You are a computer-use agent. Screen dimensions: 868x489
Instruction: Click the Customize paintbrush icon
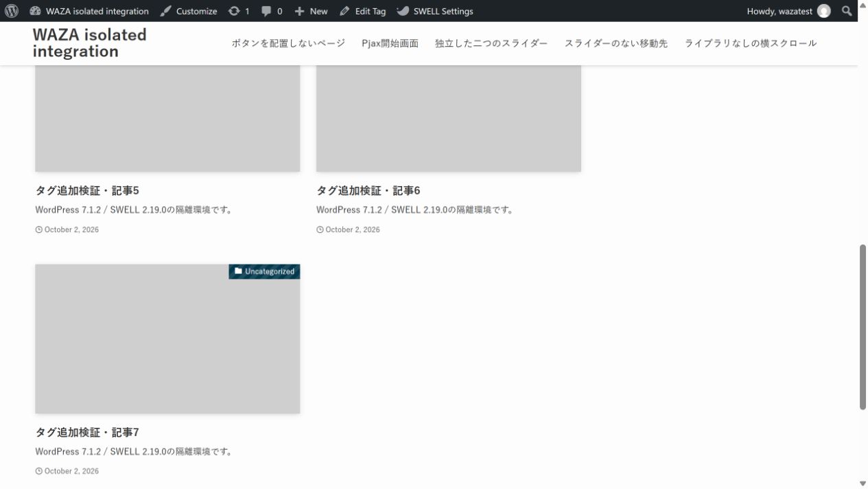coord(165,11)
